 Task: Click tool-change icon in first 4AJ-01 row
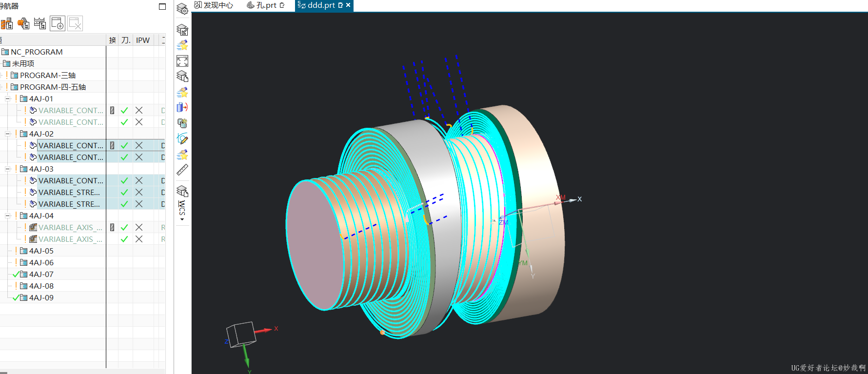[112, 110]
